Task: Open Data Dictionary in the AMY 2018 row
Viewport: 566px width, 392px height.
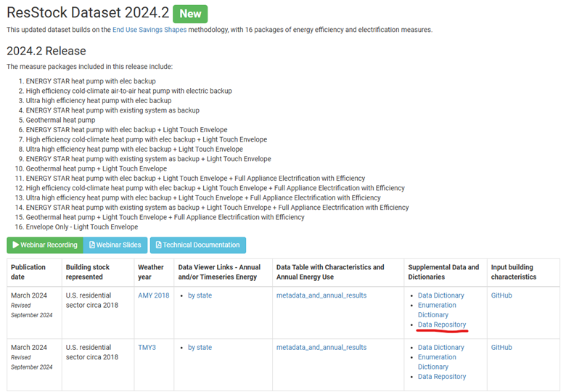Action: [440, 295]
